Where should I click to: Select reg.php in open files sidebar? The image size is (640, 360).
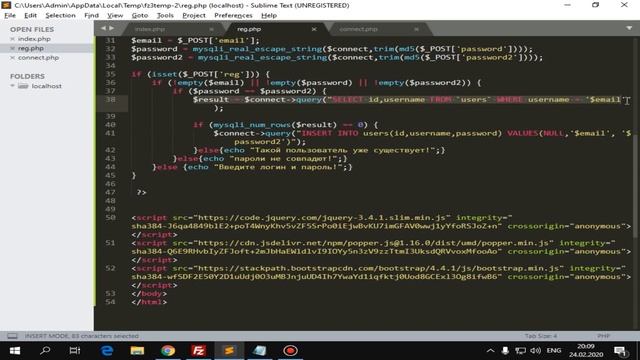point(31,48)
